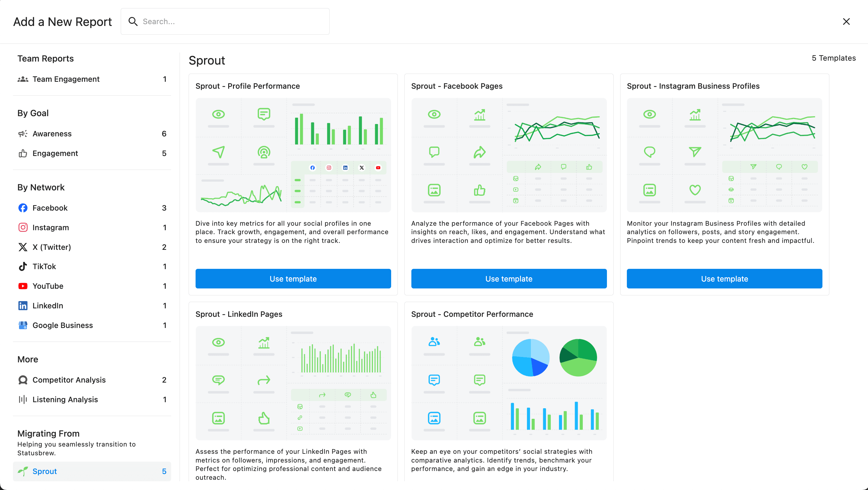Select the YouTube network icon
This screenshot has height=490, width=868.
pos(23,286)
